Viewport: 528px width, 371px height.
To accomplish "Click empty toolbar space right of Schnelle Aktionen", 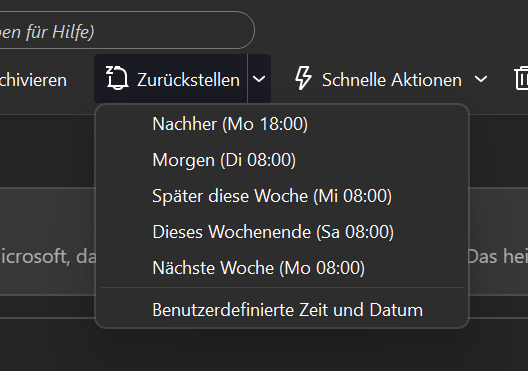I will 501,79.
